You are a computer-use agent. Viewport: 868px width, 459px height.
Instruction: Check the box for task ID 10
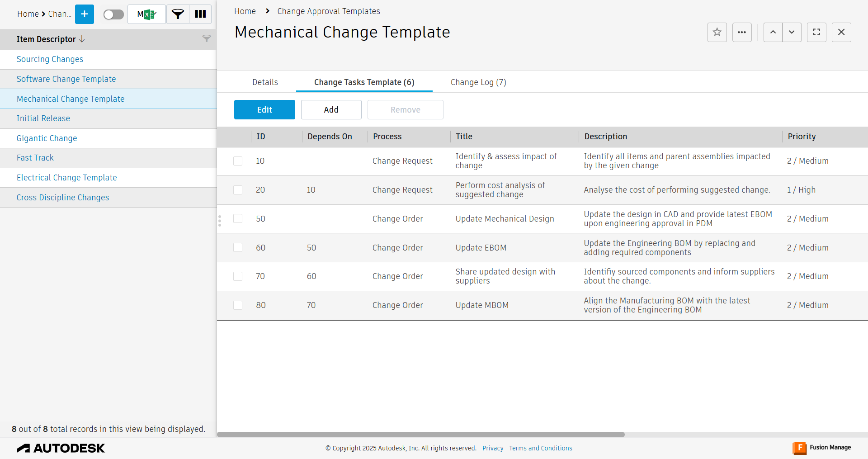[238, 161]
